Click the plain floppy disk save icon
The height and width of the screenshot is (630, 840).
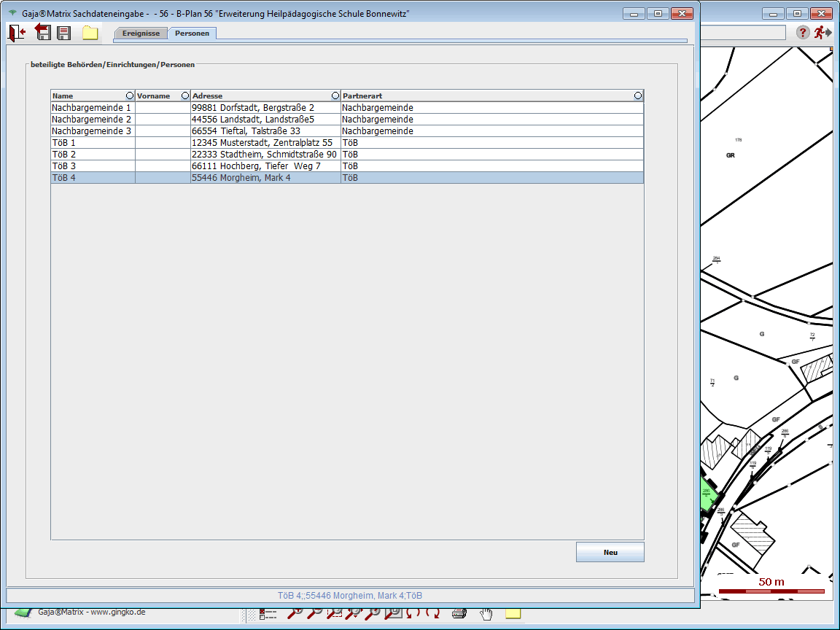pyautogui.click(x=64, y=33)
